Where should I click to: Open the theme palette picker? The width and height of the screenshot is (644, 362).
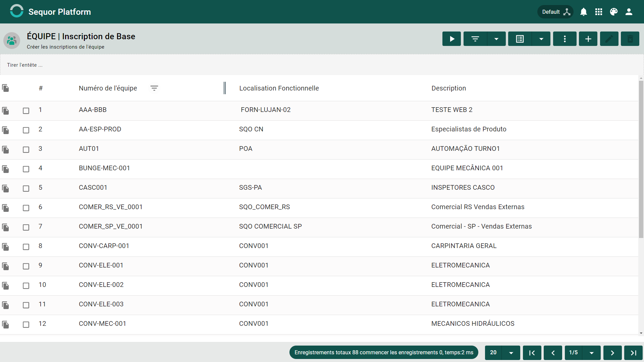pyautogui.click(x=614, y=12)
